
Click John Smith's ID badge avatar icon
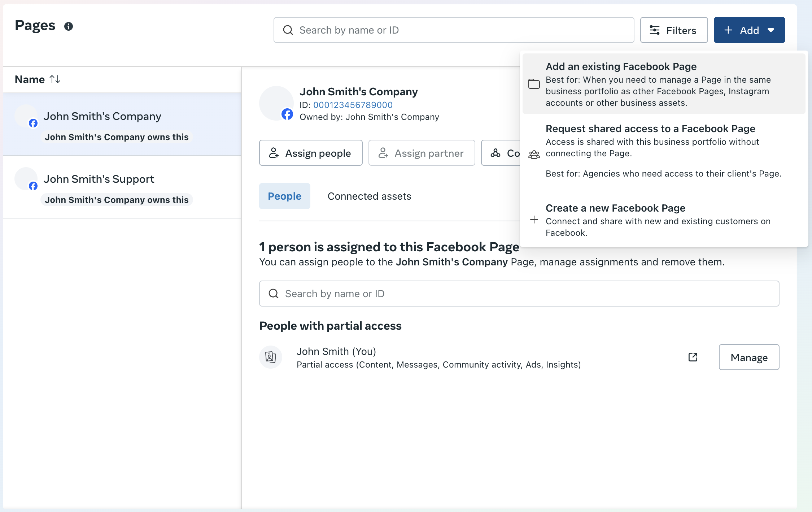pyautogui.click(x=271, y=357)
